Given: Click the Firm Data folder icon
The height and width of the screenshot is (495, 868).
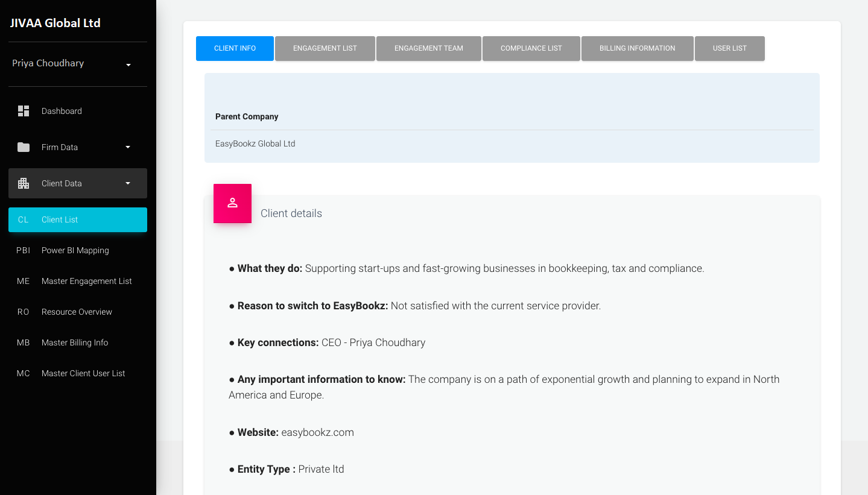Looking at the screenshot, I should pyautogui.click(x=24, y=147).
